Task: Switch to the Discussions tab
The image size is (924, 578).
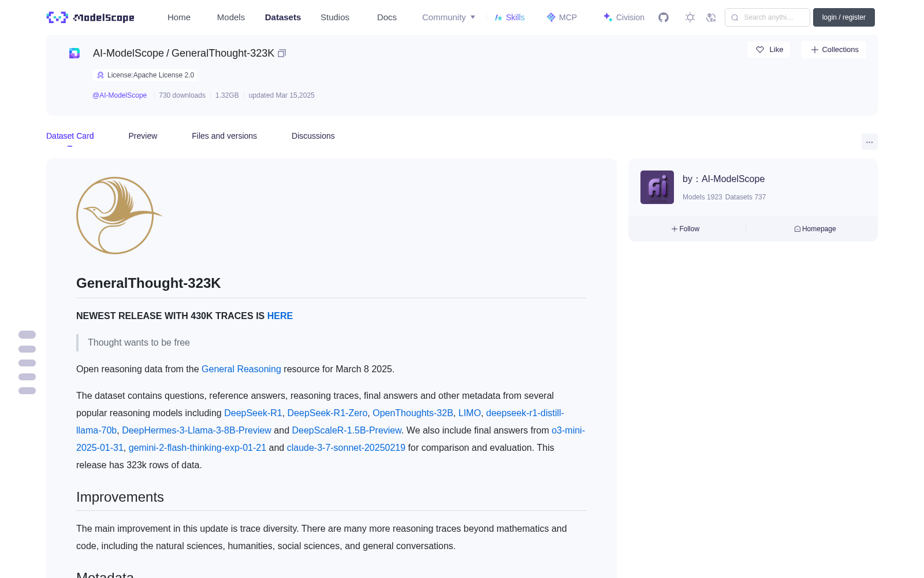Action: 313,136
